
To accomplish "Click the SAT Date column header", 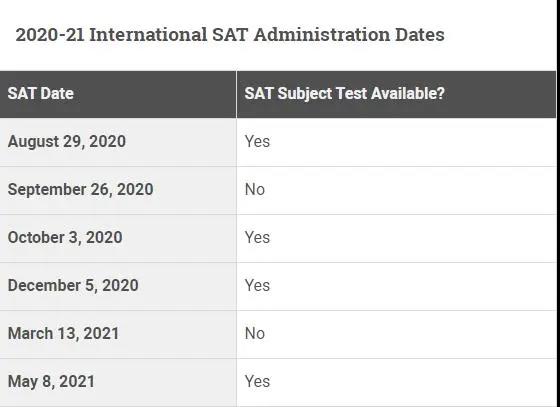I will [x=40, y=94].
